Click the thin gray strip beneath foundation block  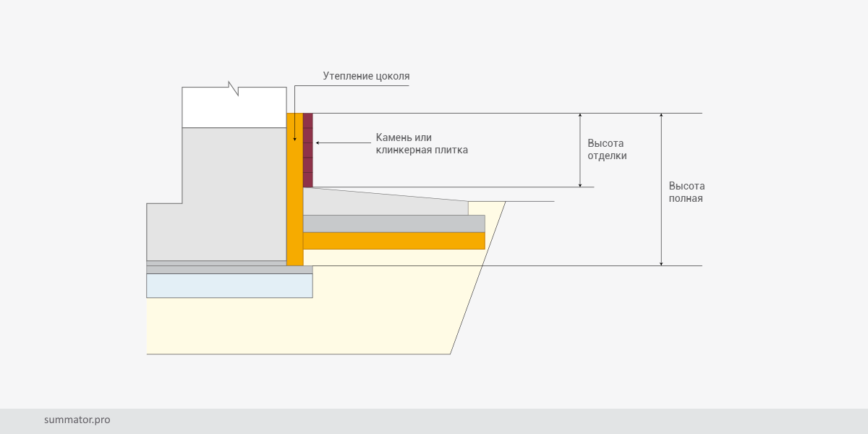click(229, 269)
